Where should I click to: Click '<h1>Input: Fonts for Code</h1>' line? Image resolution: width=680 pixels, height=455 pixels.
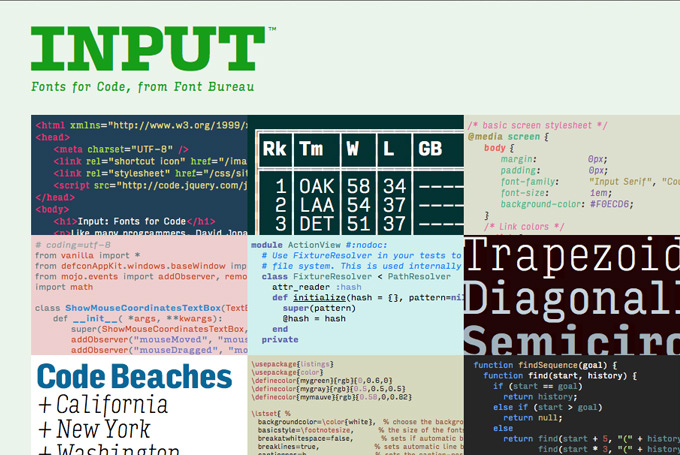click(134, 221)
